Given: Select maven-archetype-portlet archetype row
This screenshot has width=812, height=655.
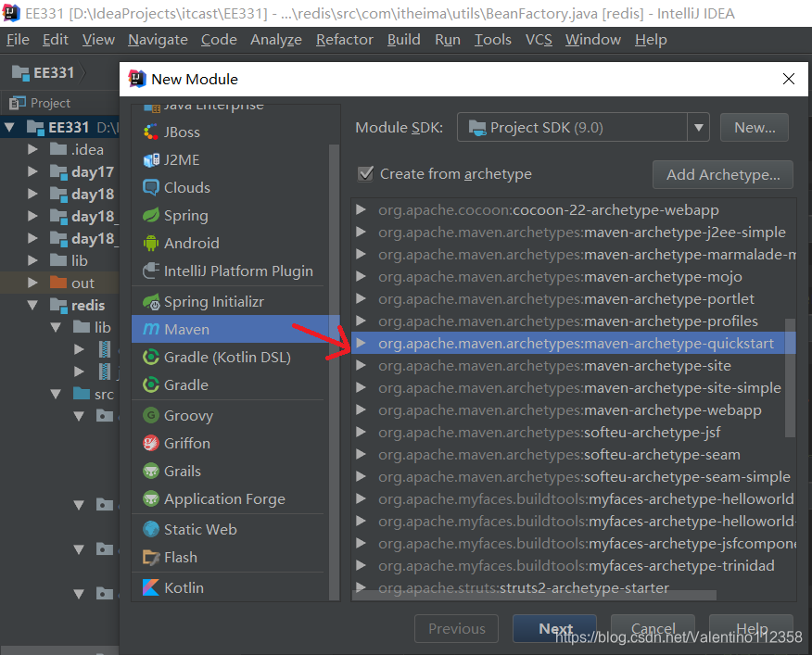Looking at the screenshot, I should click(574, 298).
